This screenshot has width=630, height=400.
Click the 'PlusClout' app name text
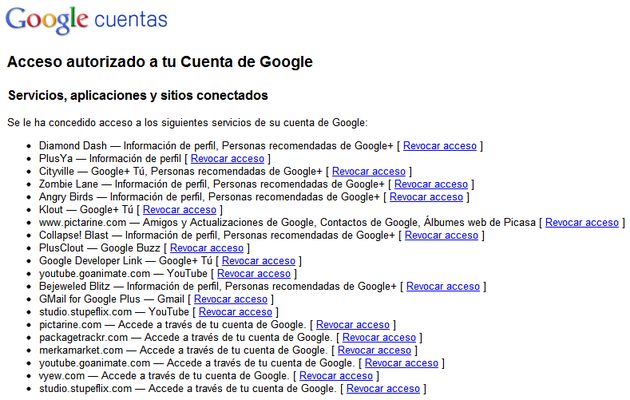(61, 248)
